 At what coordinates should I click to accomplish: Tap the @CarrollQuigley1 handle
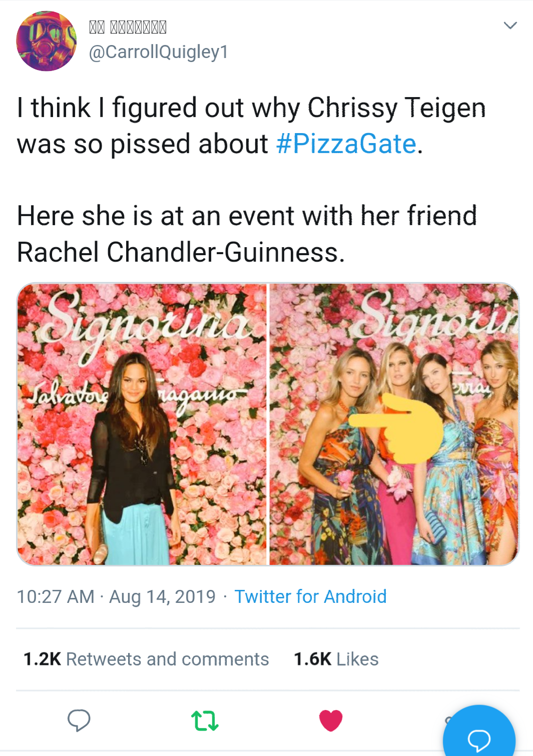coord(158,52)
